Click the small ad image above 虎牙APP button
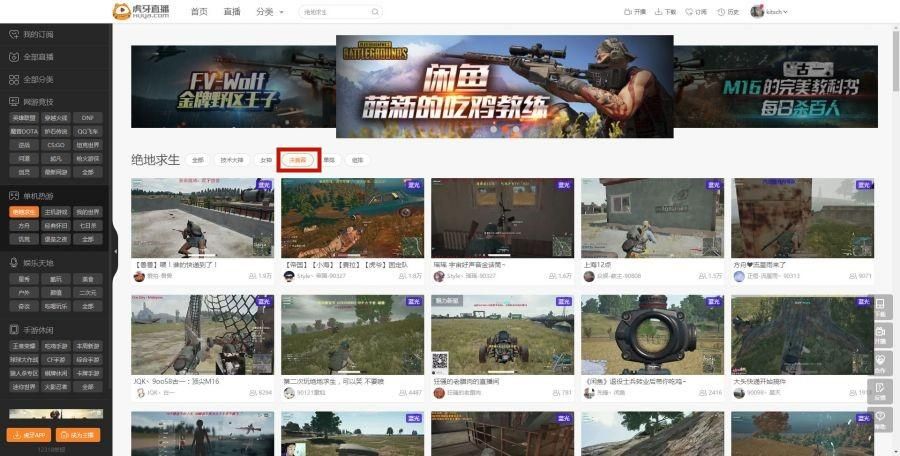The width and height of the screenshot is (900, 456). (x=56, y=414)
